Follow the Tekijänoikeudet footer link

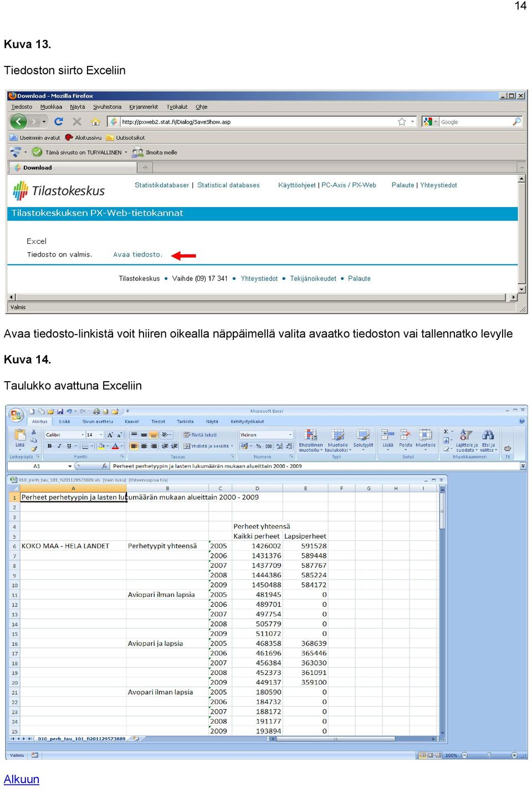click(313, 279)
